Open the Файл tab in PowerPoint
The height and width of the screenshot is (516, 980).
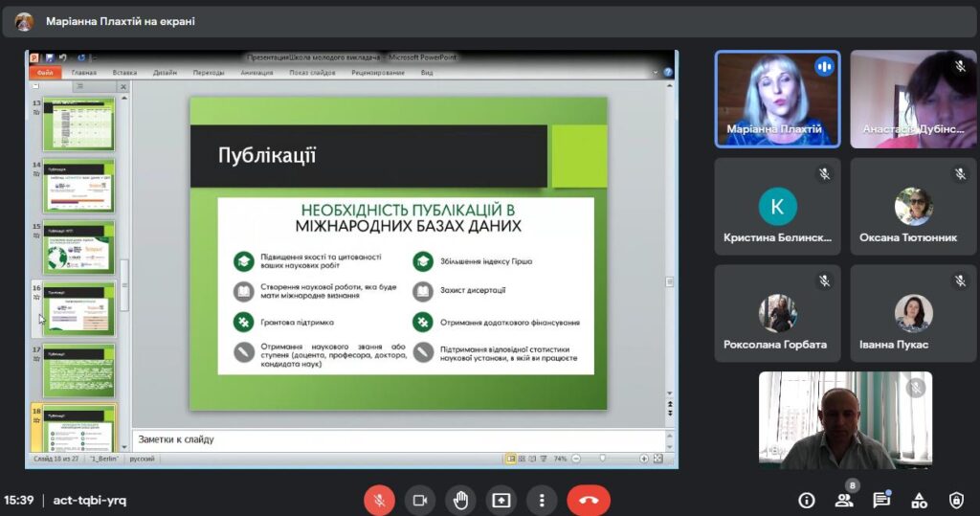point(45,73)
